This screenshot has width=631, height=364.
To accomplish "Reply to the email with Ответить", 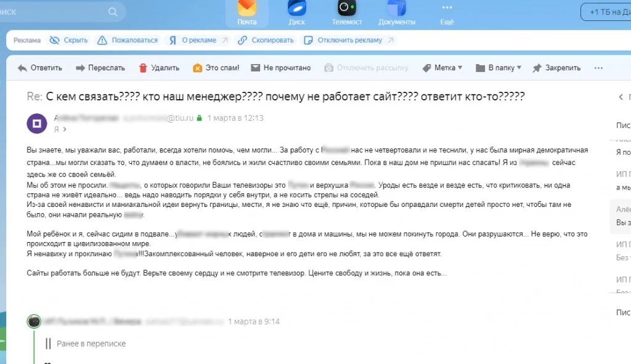I will [40, 68].
